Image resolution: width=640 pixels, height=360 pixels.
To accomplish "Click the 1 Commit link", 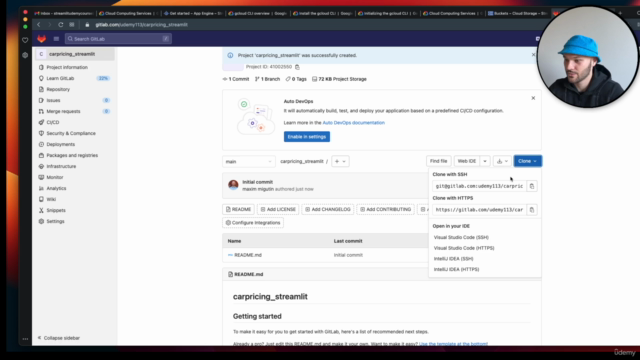I will pyautogui.click(x=236, y=79).
